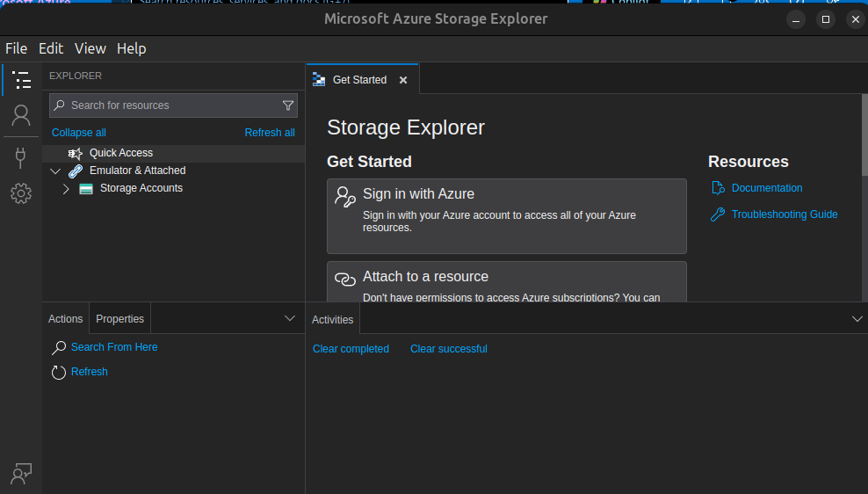Click Clear successful
The width and height of the screenshot is (868, 494).
448,349
